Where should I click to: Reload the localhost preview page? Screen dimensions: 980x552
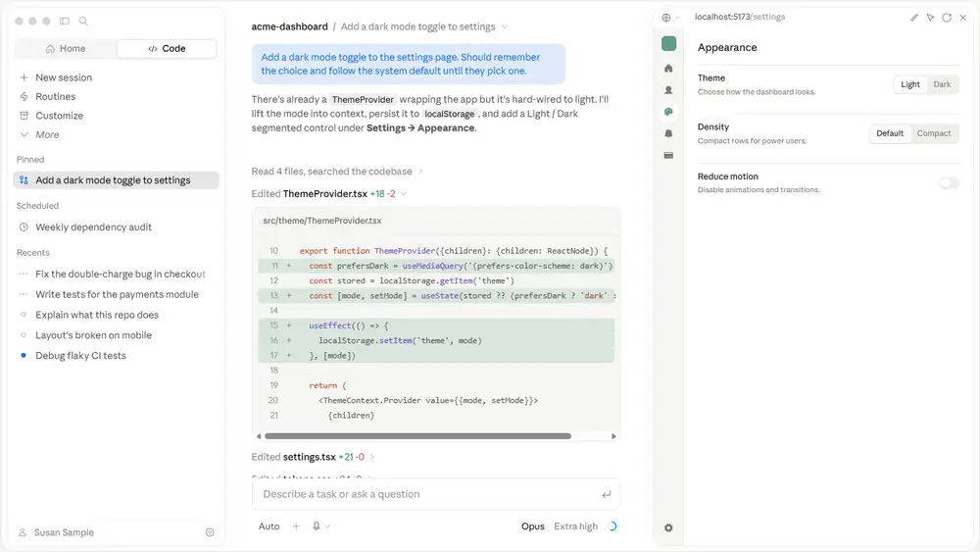coord(947,18)
